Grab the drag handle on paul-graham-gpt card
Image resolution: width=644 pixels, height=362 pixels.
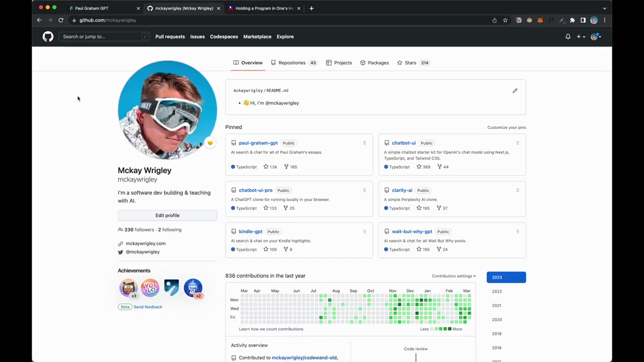(x=365, y=143)
